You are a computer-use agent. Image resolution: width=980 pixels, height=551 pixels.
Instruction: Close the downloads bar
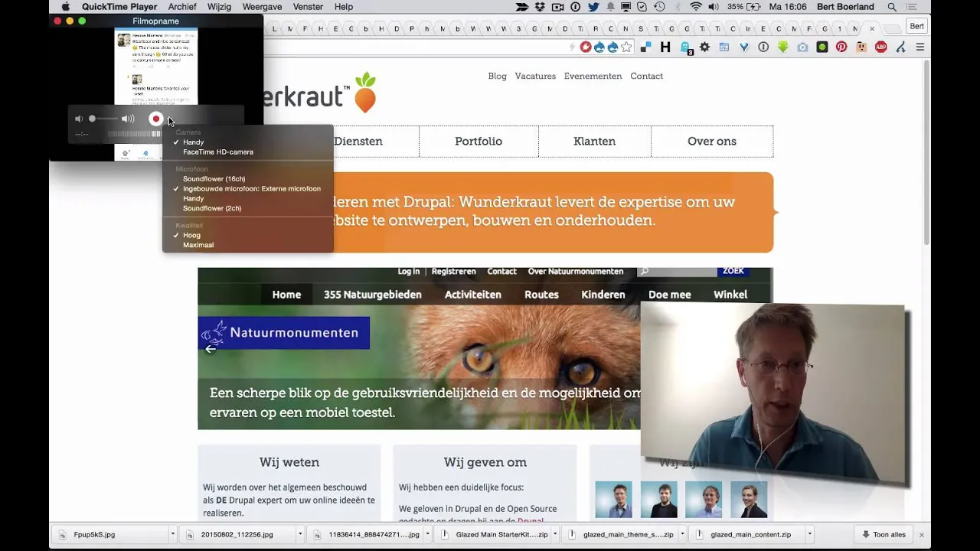tap(922, 535)
